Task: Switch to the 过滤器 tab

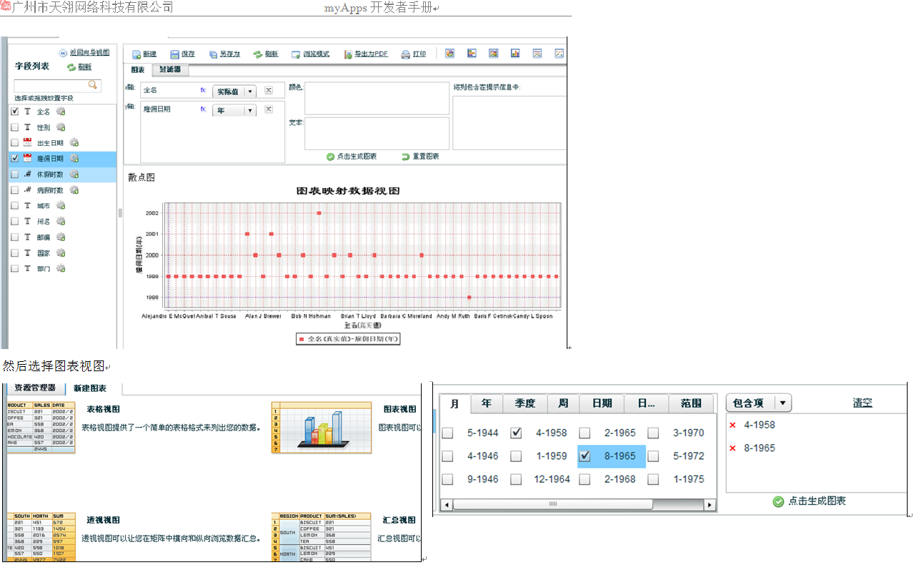Action: (169, 70)
